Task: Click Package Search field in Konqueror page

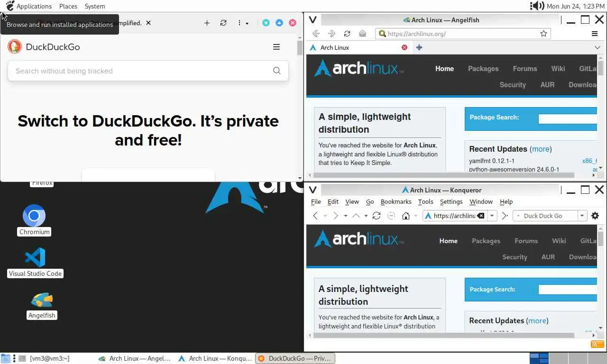Action: (567, 289)
